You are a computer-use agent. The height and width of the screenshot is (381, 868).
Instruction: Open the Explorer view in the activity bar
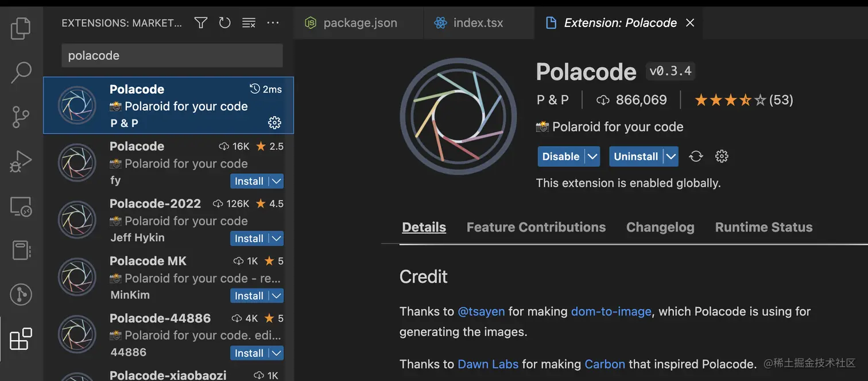(21, 28)
